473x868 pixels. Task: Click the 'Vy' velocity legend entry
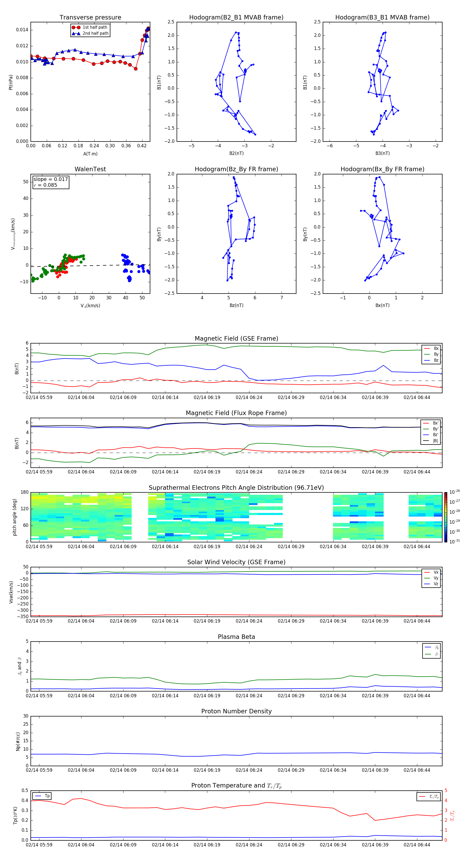431,578
